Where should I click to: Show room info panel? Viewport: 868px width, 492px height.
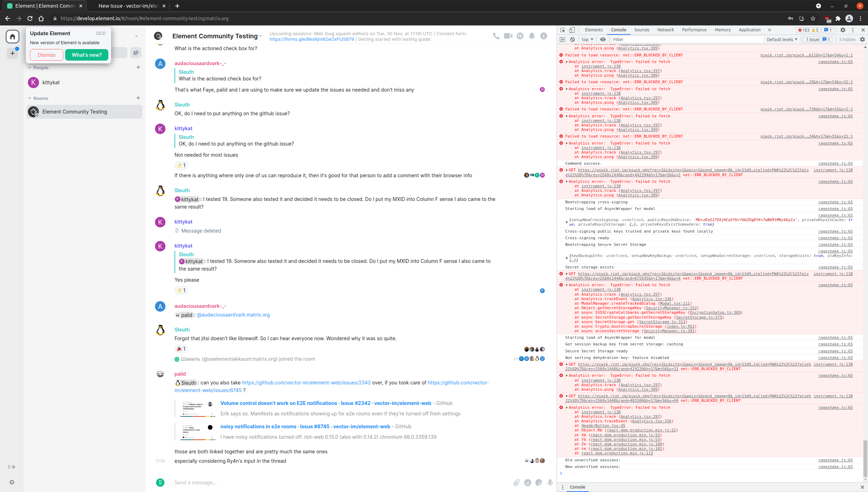coord(544,36)
